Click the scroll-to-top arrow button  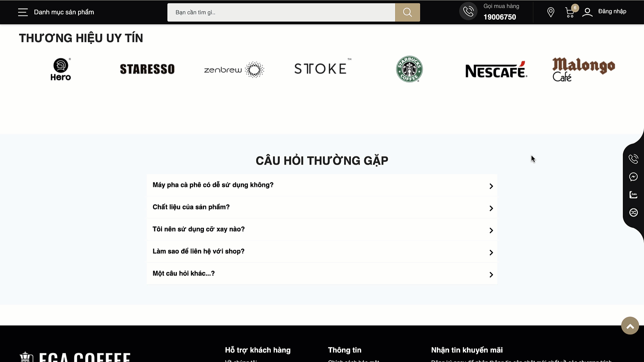click(x=630, y=326)
